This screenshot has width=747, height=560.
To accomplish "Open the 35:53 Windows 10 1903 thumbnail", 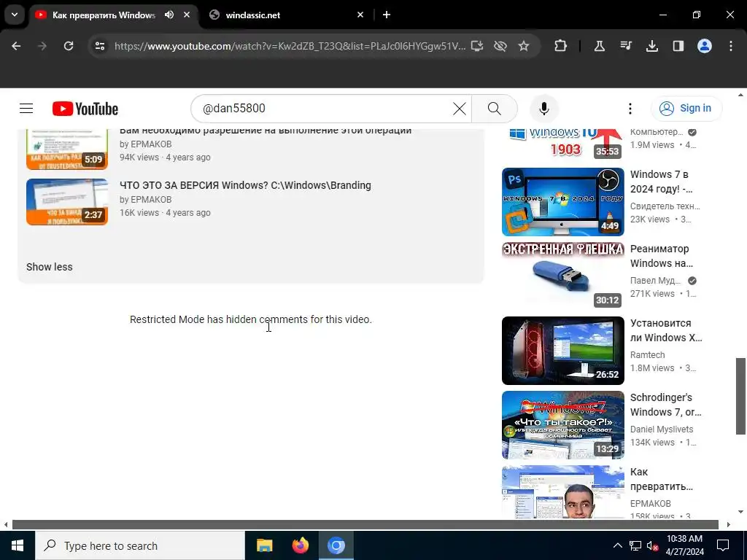I will coord(563,144).
